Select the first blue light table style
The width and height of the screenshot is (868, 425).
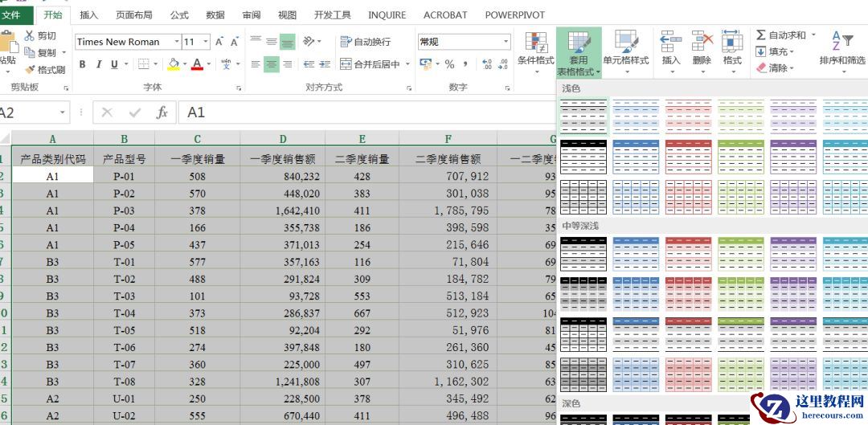tap(636, 116)
